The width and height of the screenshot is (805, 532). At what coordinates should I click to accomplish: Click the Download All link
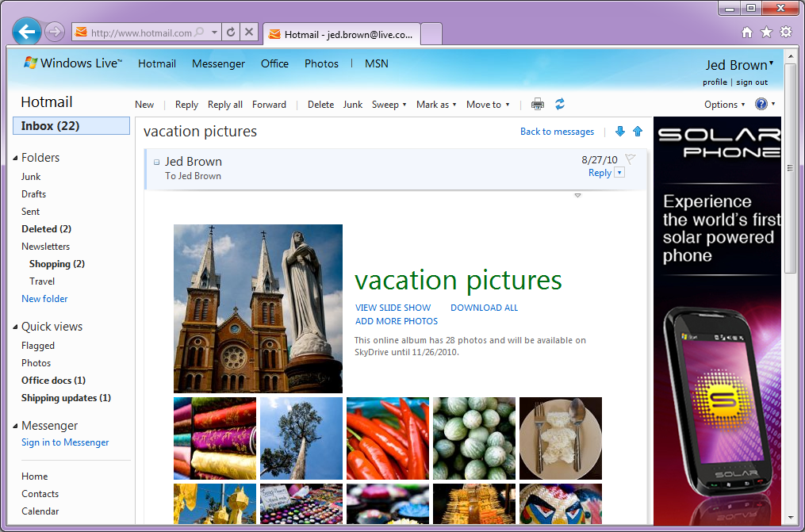coord(484,308)
